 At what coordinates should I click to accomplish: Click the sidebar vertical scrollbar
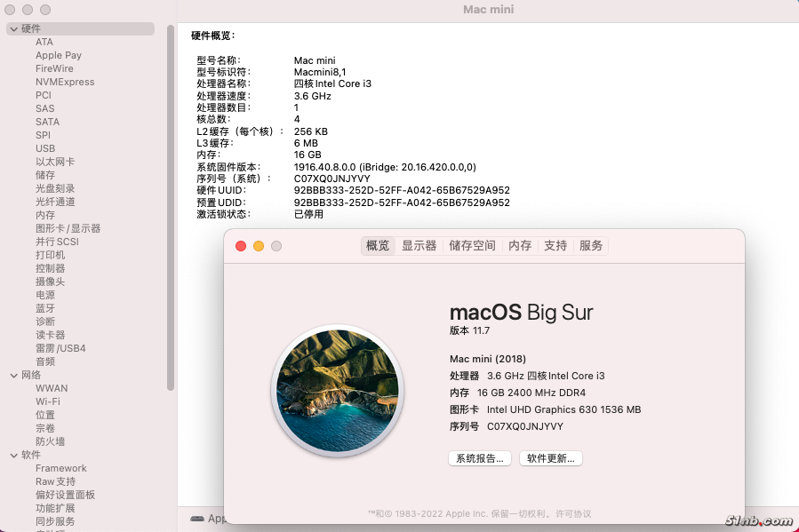pos(171,204)
